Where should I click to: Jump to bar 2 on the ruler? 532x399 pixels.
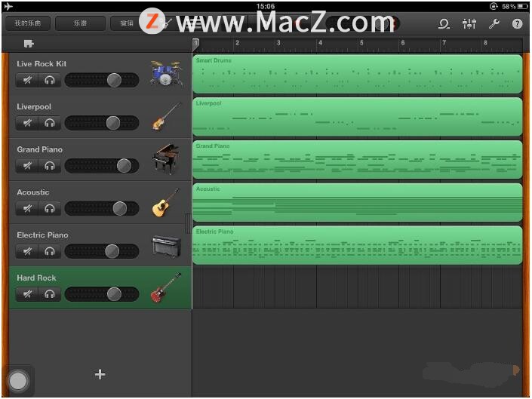pyautogui.click(x=237, y=43)
